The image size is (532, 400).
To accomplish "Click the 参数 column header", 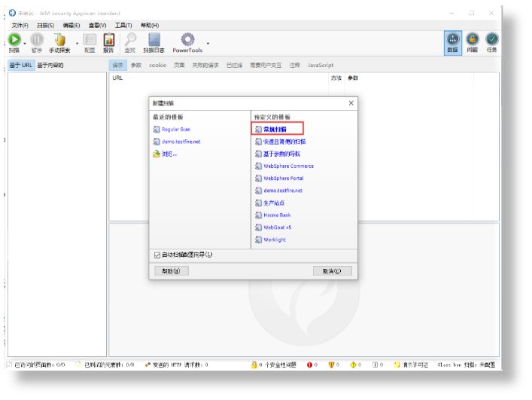I will [353, 78].
